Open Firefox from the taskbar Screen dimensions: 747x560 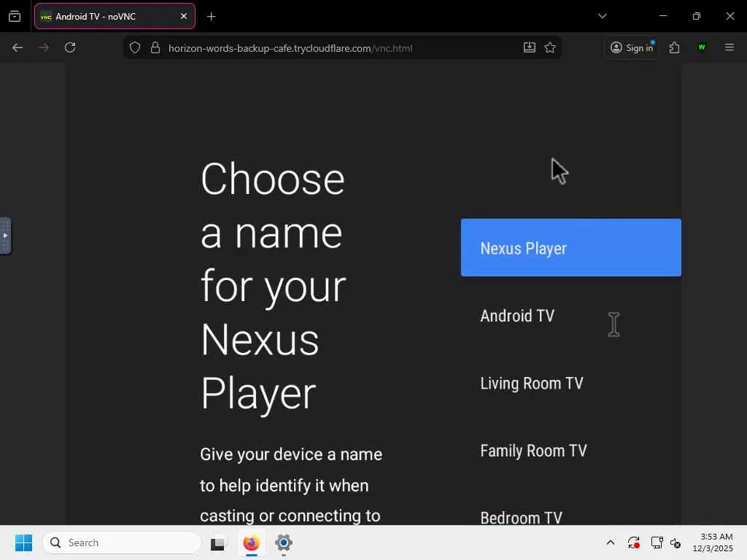point(251,542)
